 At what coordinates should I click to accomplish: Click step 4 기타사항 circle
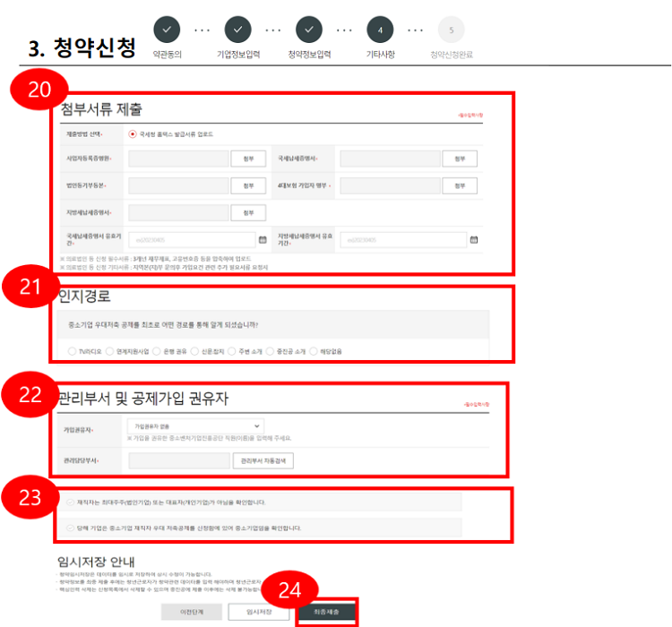tap(380, 30)
